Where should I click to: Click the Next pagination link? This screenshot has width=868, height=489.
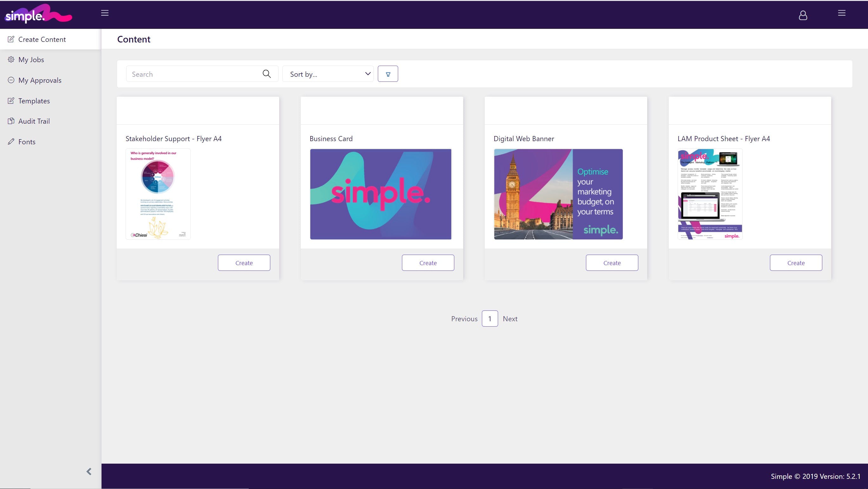pyautogui.click(x=510, y=319)
